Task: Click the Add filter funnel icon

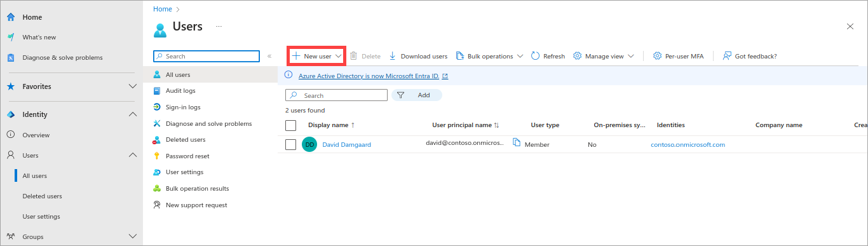Action: point(401,95)
